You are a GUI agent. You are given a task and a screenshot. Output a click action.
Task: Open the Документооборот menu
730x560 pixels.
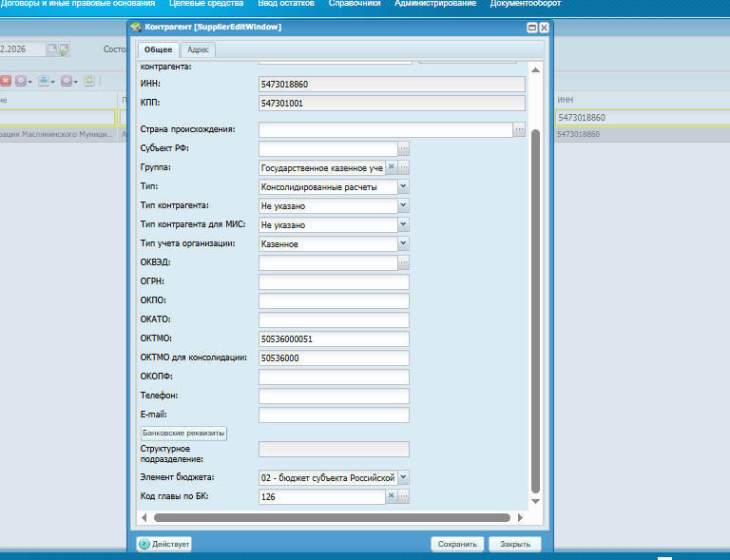click(525, 3)
